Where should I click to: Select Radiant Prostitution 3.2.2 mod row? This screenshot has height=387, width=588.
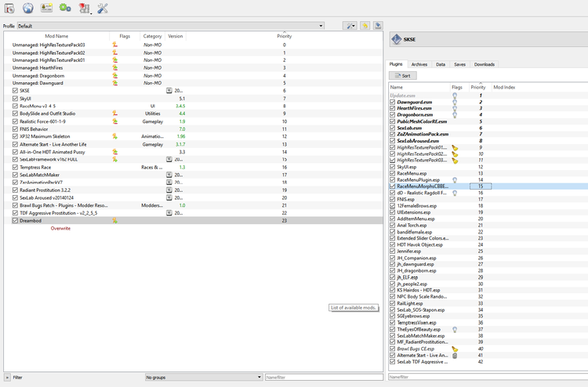[x=194, y=190]
